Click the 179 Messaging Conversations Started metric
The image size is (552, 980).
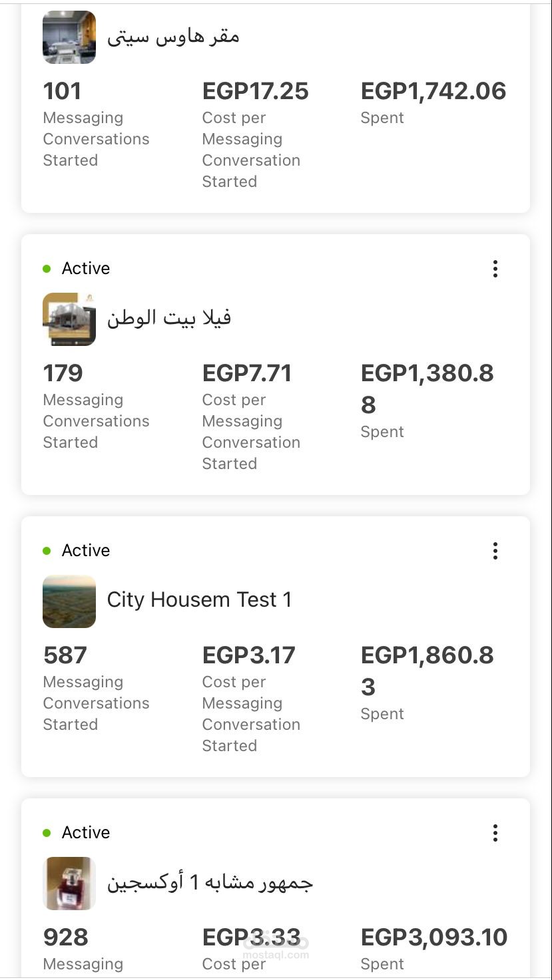97,407
